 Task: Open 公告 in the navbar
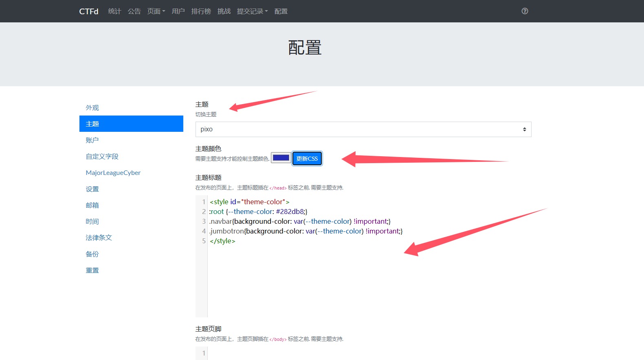134,11
